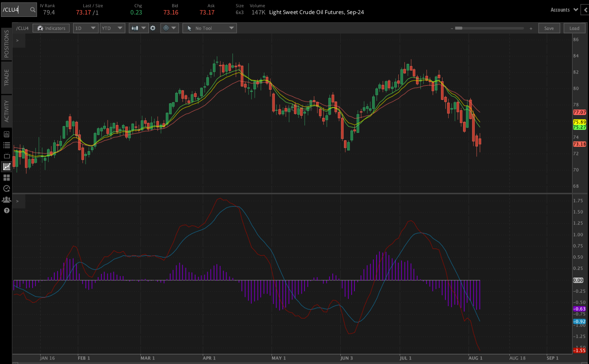Viewport: 589px width, 364px height.
Task: Open the people community icon in sidebar
Action: pyautogui.click(x=6, y=199)
